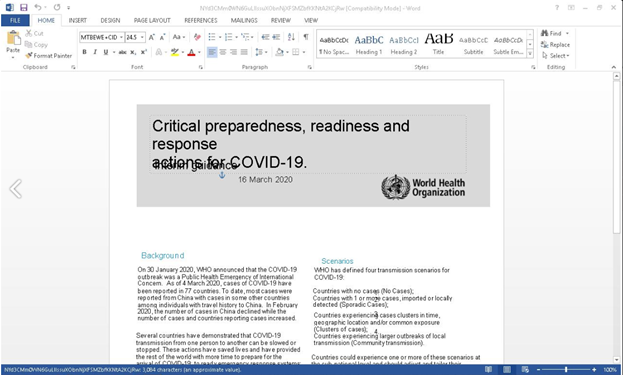Open the Select menu in Editing
623x375 pixels.
(x=555, y=56)
